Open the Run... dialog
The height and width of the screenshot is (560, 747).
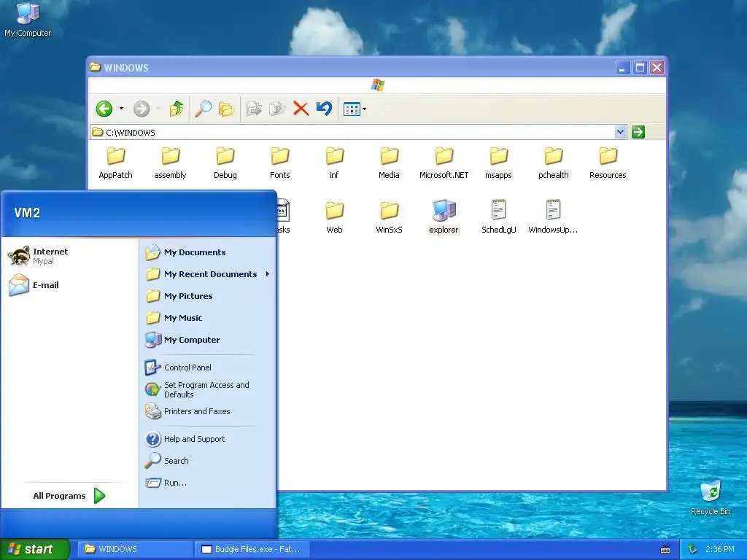(208, 483)
